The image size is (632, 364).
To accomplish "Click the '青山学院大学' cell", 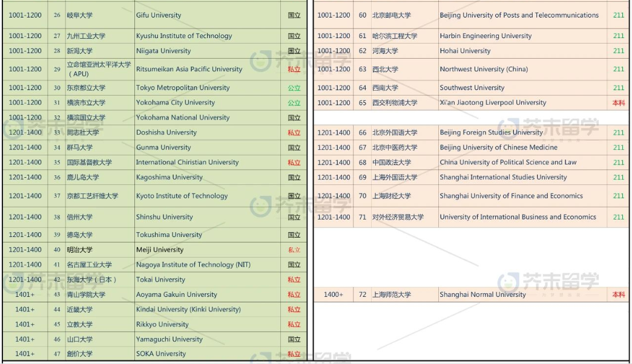I will [x=100, y=294].
